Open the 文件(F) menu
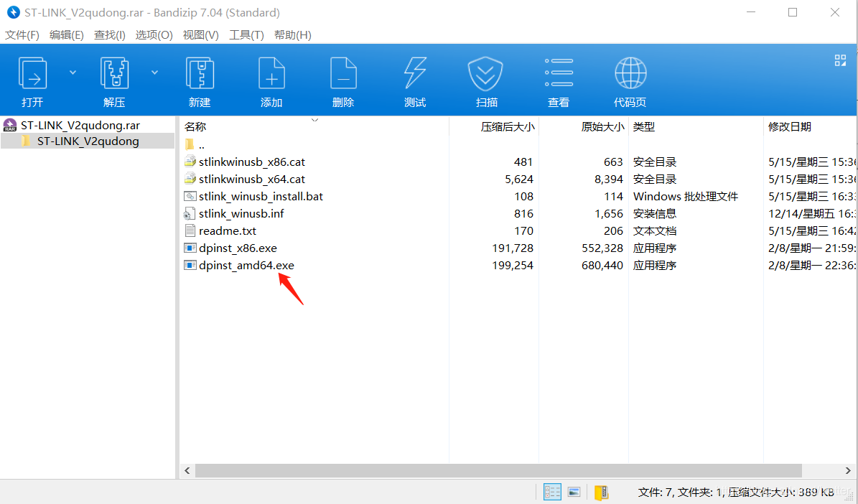858x504 pixels. pyautogui.click(x=22, y=35)
